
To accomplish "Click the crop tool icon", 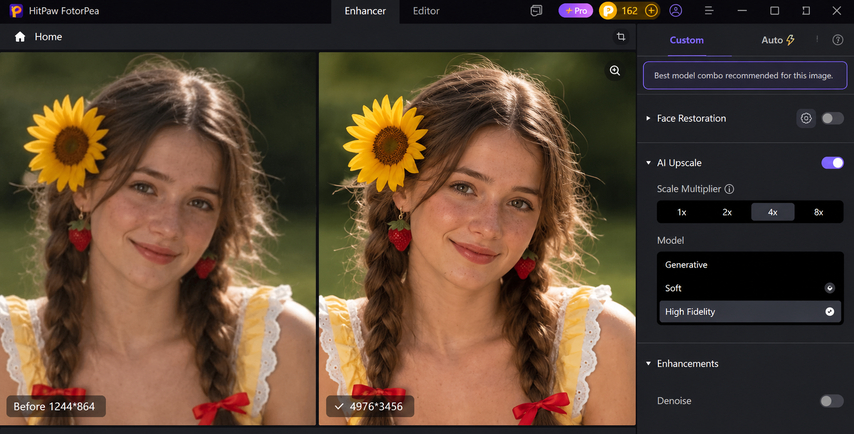I will click(620, 36).
